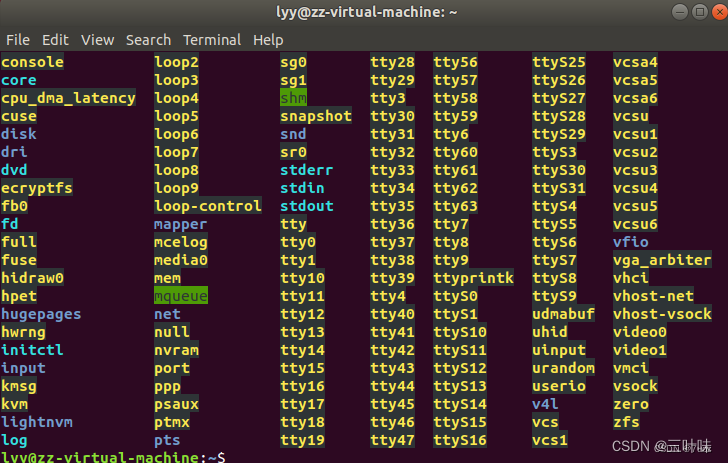Image resolution: width=728 pixels, height=463 pixels.
Task: Click the 'loop-control' entry
Action: (208, 206)
